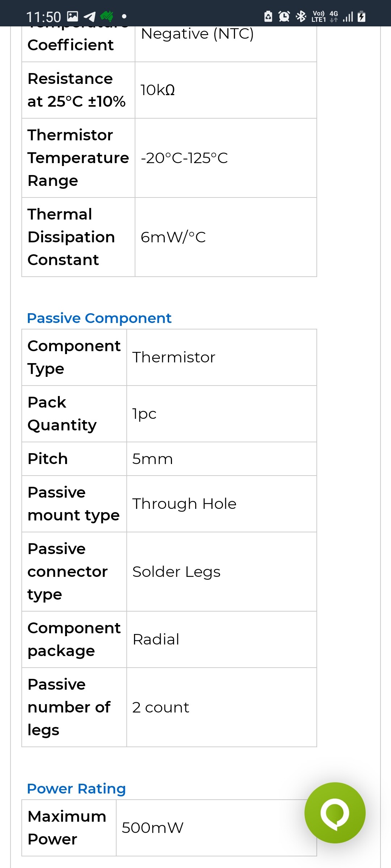This screenshot has height=868, width=391.
Task: Open the green chat bubble button
Action: 335,813
